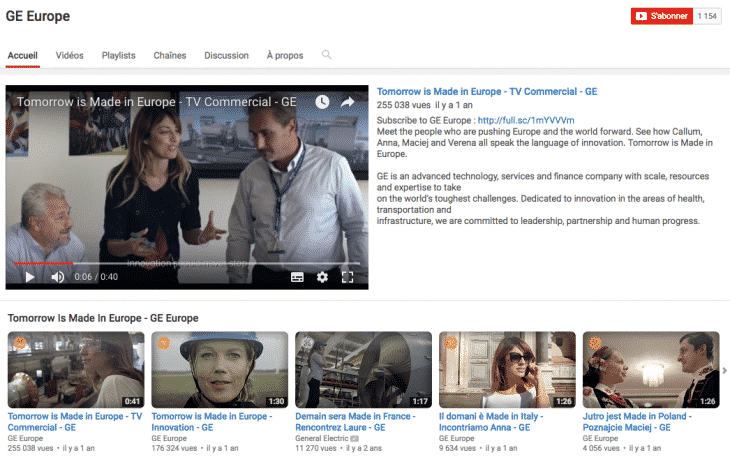Screen dimensions: 730x462
Task: Click the Watch Later clock icon
Action: pos(322,102)
